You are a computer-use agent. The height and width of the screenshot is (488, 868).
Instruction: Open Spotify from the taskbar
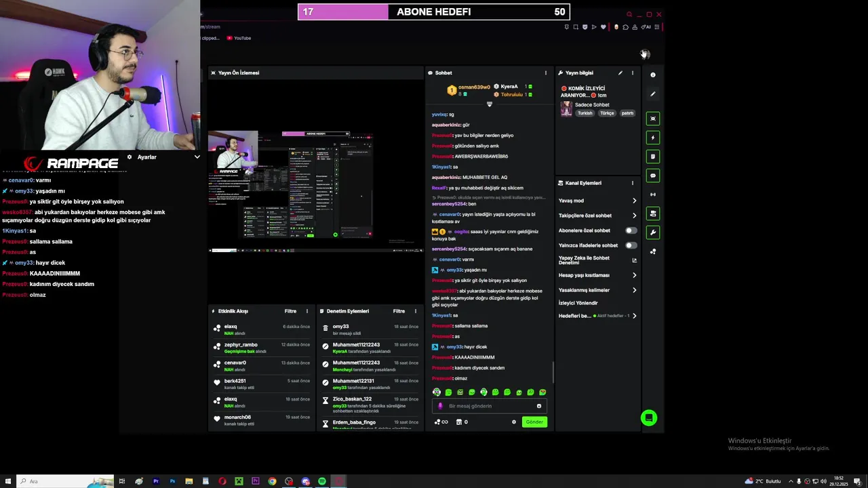coord(322,481)
